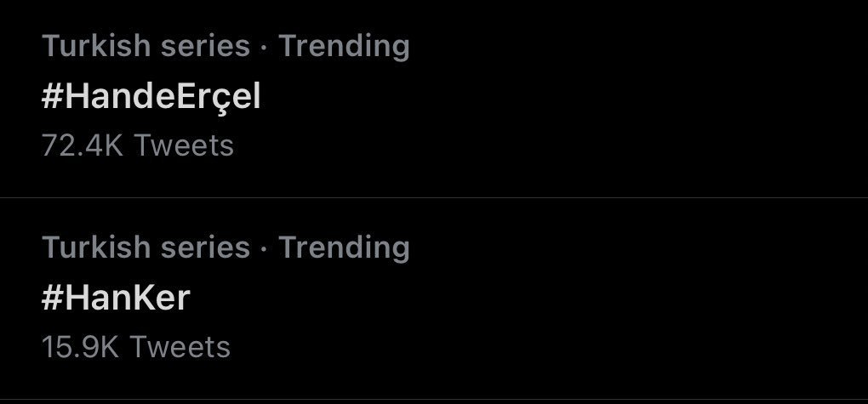
Task: Open the #HanKer trending hashtag
Action: [x=116, y=299]
